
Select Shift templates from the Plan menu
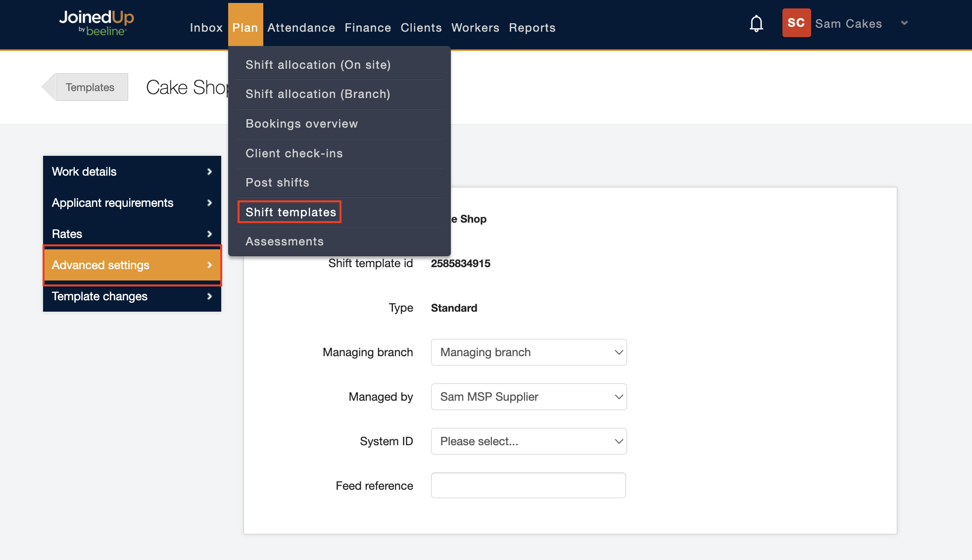tap(291, 212)
